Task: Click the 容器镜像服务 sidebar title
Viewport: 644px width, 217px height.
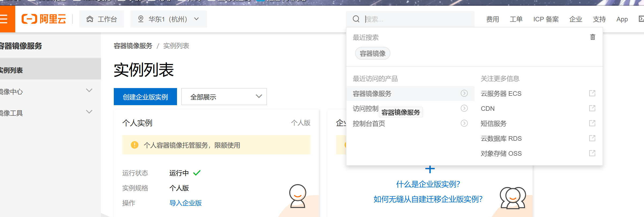Action: pos(21,46)
